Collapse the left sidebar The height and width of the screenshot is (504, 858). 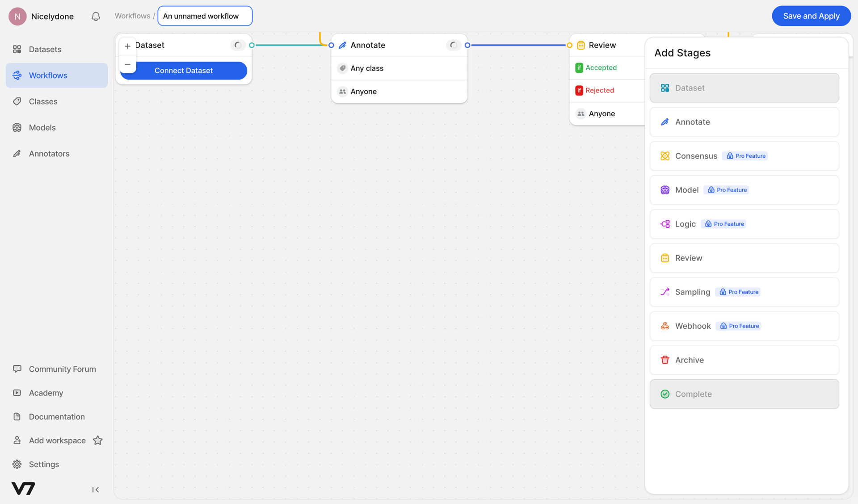click(x=95, y=489)
